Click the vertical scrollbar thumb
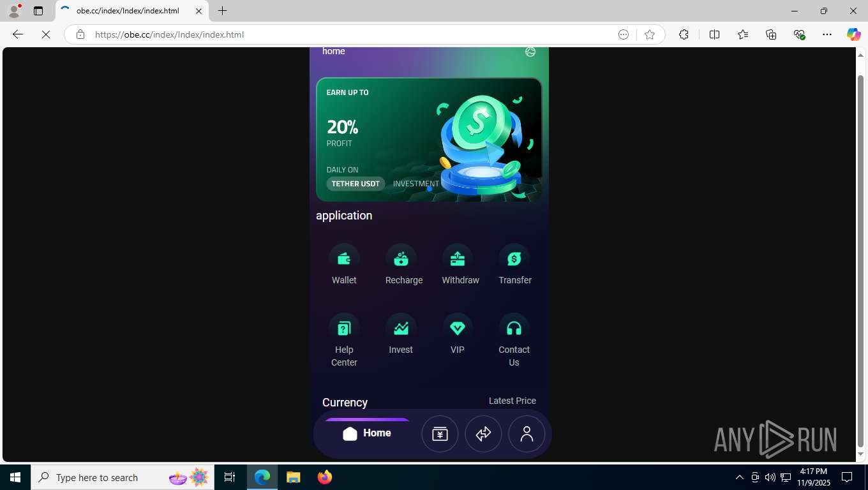 (860, 260)
